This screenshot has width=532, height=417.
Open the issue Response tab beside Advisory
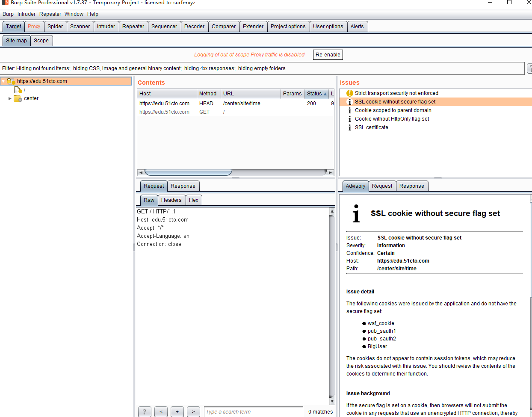click(412, 186)
